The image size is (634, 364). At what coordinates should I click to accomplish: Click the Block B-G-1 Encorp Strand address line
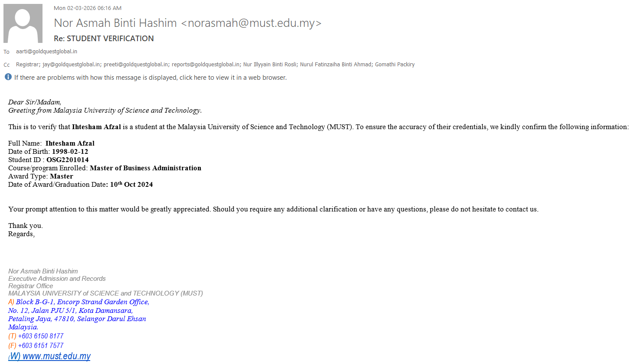[82, 302]
